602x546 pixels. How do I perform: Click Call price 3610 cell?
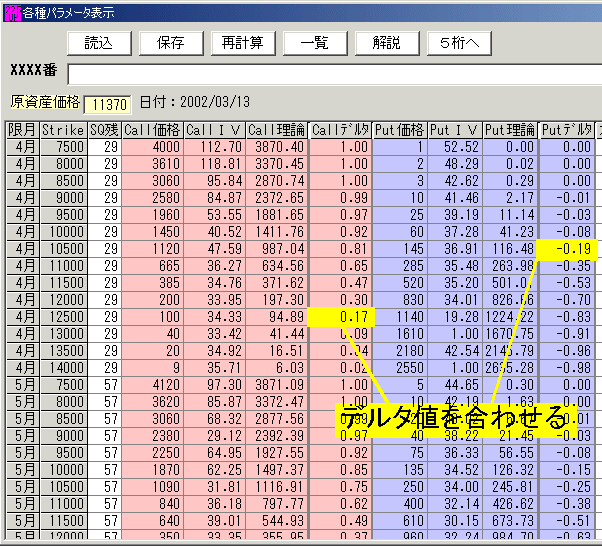(152, 164)
